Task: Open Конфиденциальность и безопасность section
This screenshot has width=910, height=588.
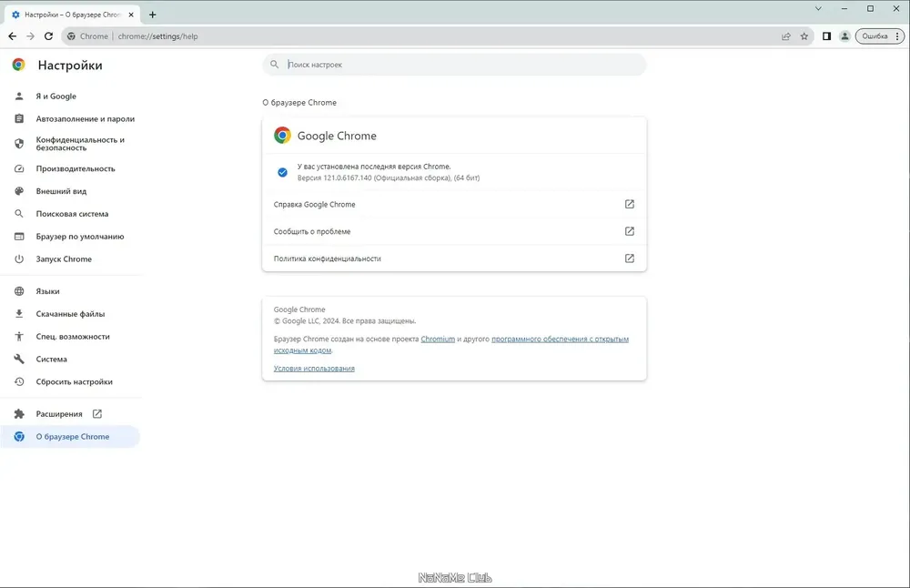Action: [70, 144]
